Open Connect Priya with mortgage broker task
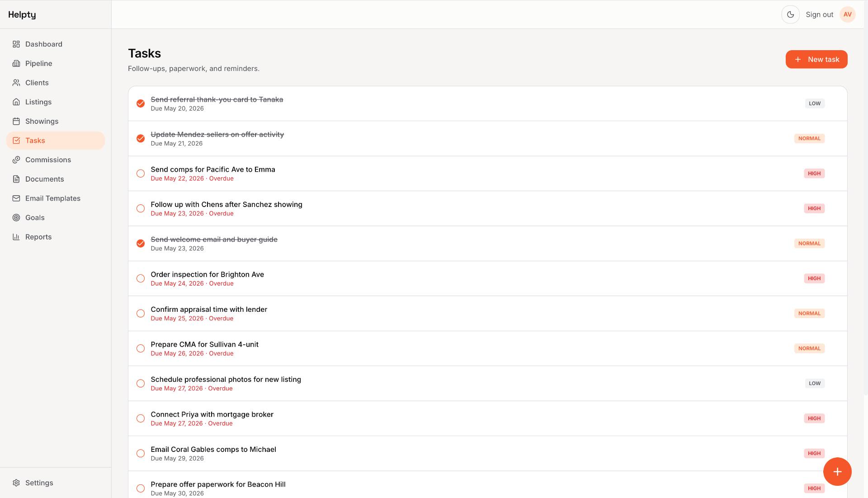Viewport: 868px width, 498px height. click(212, 414)
